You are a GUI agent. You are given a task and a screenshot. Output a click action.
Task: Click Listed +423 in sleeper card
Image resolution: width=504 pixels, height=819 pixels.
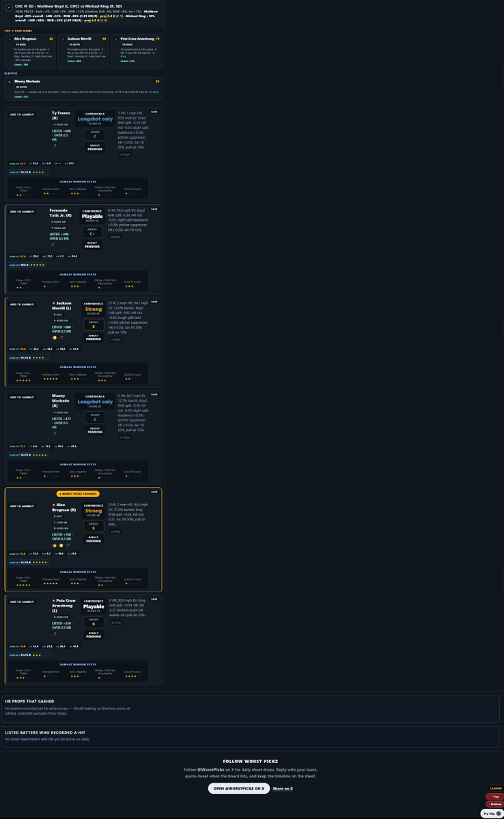point(21,96)
